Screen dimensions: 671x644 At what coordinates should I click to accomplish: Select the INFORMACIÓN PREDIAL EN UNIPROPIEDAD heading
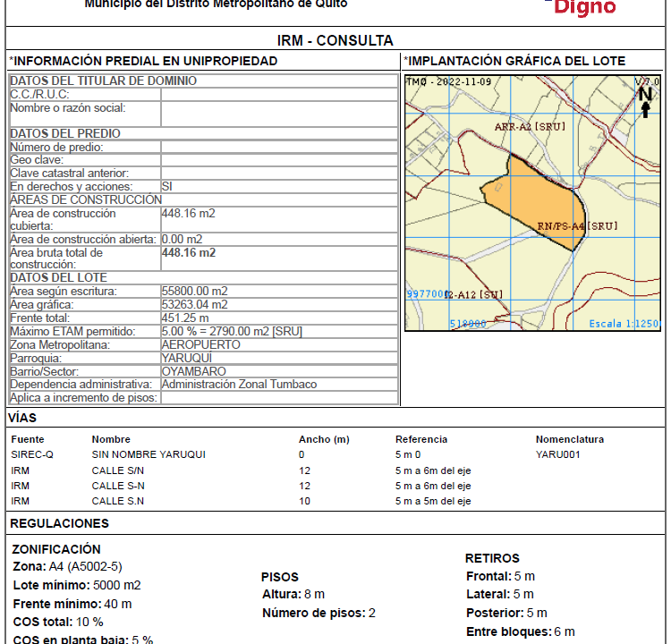point(143,61)
